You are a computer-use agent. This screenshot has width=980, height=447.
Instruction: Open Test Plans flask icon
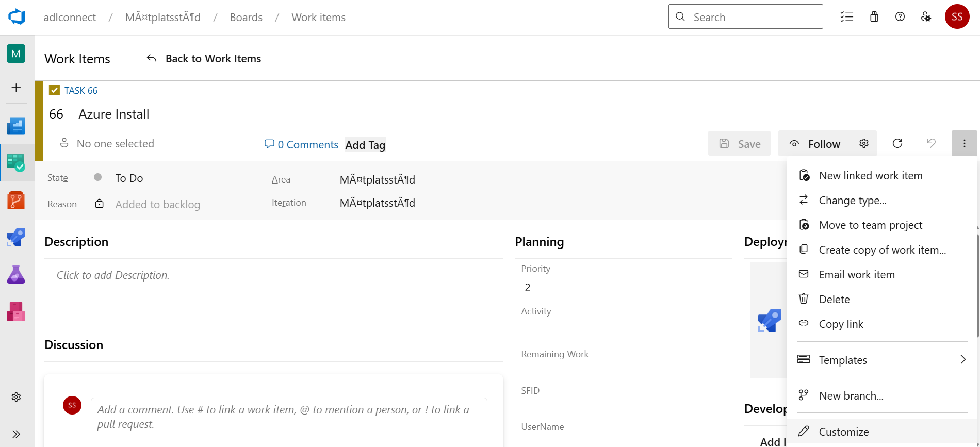16,274
